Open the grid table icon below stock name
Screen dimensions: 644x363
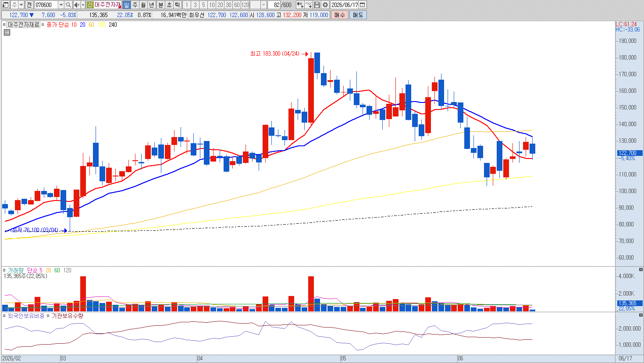pos(7,32)
